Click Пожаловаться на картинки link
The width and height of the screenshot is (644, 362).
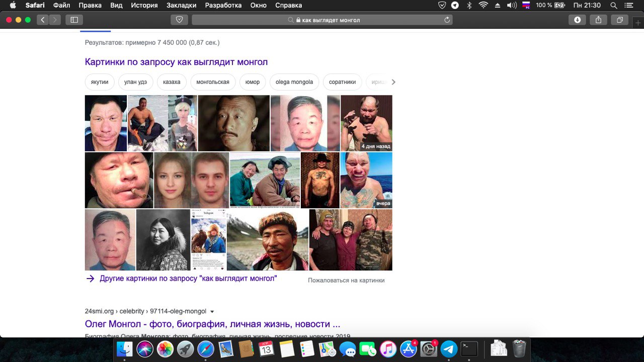pyautogui.click(x=346, y=280)
